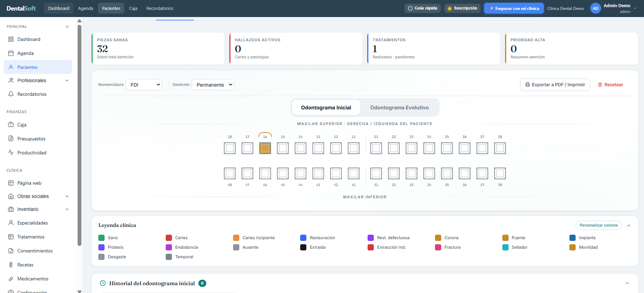Collapse the sidebar with the double-chevron icon
Screen dimensions: 644x293
click(67, 27)
